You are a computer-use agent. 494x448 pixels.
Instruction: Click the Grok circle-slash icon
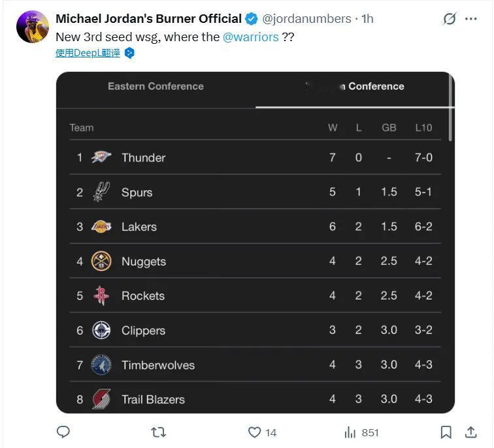pos(449,19)
